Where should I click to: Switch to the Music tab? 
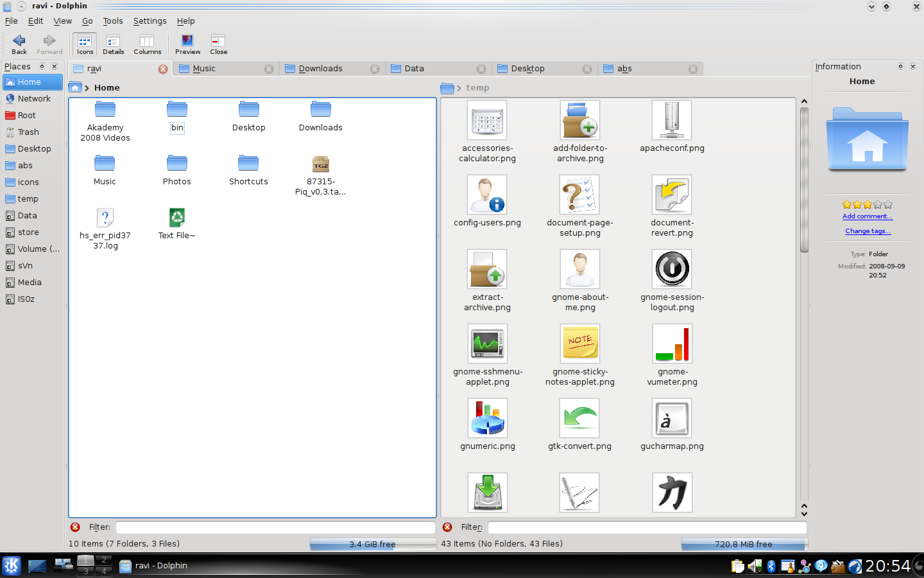226,69
